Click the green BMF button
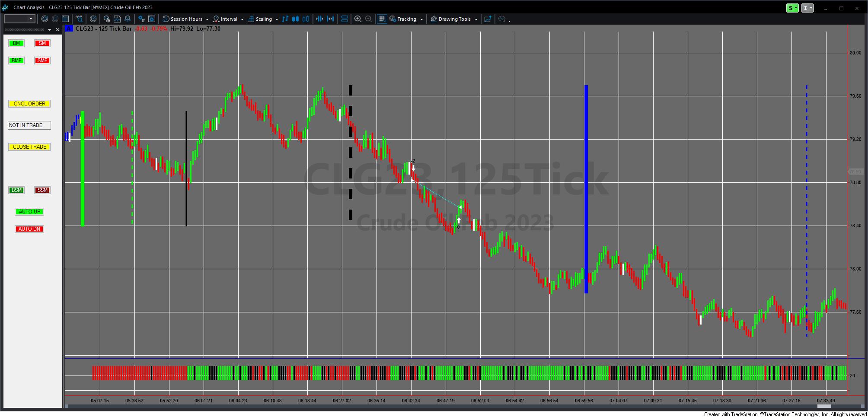This screenshot has height=417, width=868. click(x=16, y=60)
